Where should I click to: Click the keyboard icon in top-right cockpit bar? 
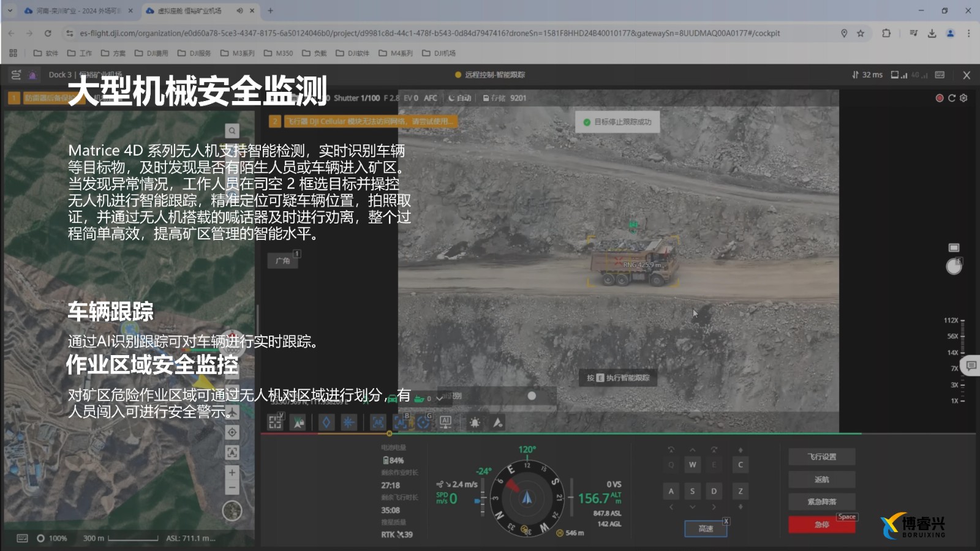[940, 75]
